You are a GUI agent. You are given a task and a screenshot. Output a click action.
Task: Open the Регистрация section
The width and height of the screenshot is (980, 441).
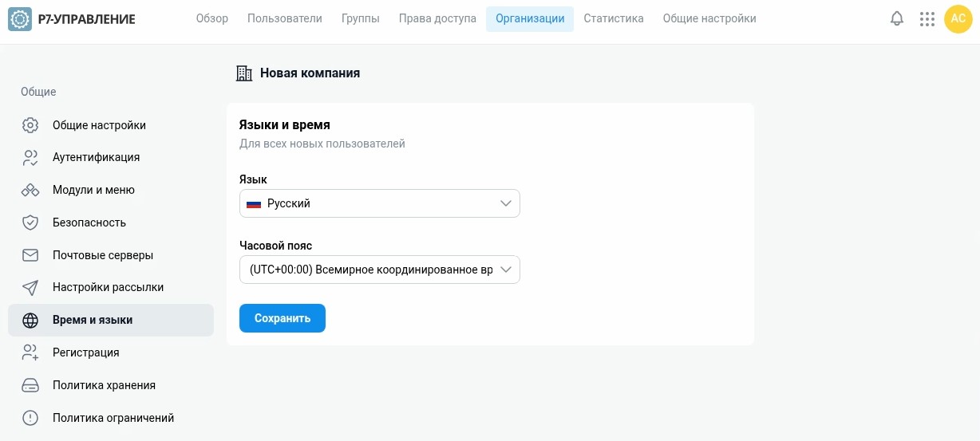(111, 352)
